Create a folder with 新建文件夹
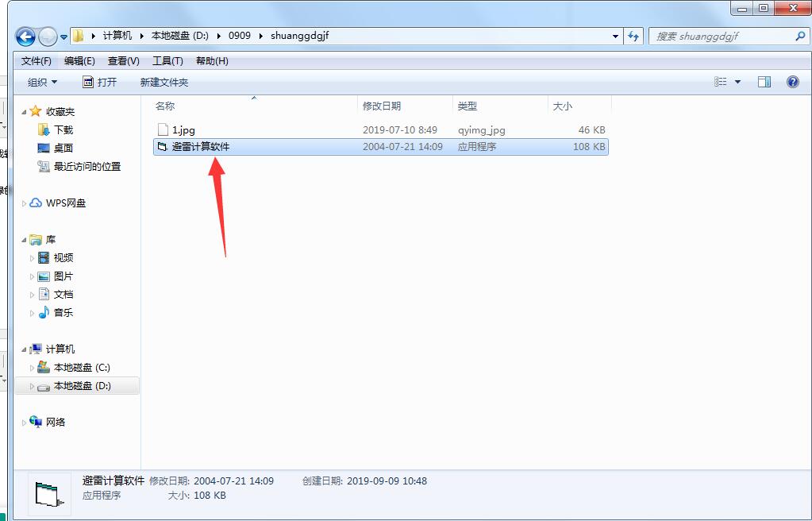This screenshot has width=812, height=521. click(164, 82)
